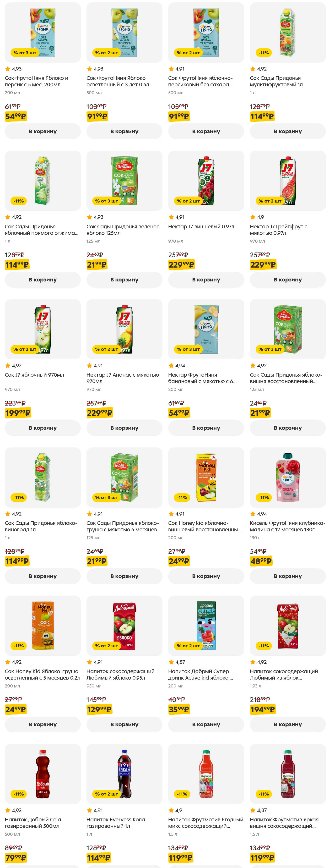The image size is (329, 868).
Task: Open the Нектар J7 Грейпфрут product image
Action: point(287,181)
